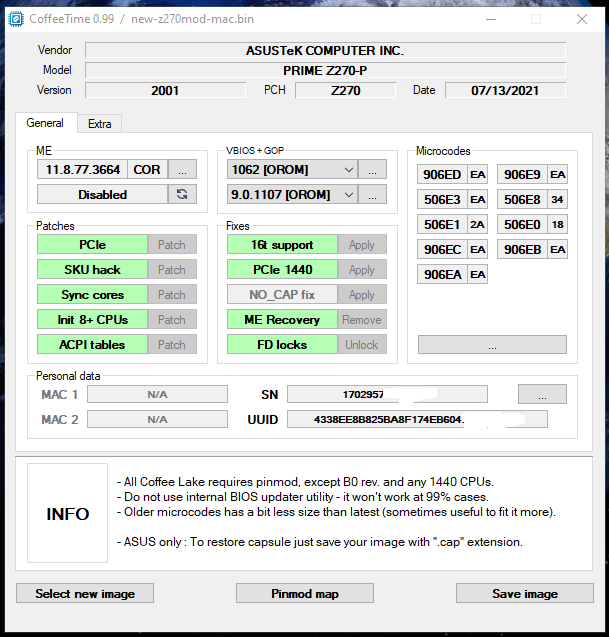Click the ME version 11.8.77.3664 field
The width and height of the screenshot is (609, 637).
82,169
